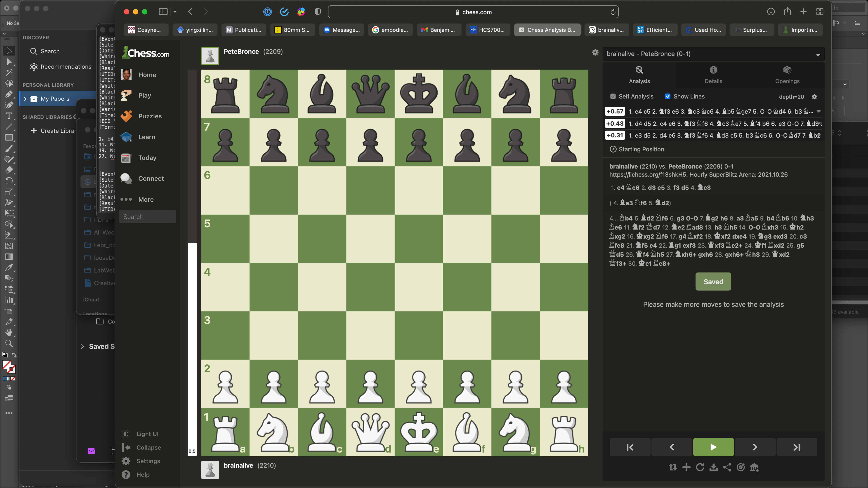Click the evaluation bar beside the board

click(x=192, y=263)
